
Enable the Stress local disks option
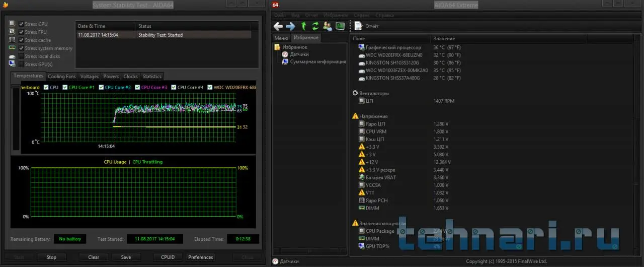pyautogui.click(x=22, y=56)
